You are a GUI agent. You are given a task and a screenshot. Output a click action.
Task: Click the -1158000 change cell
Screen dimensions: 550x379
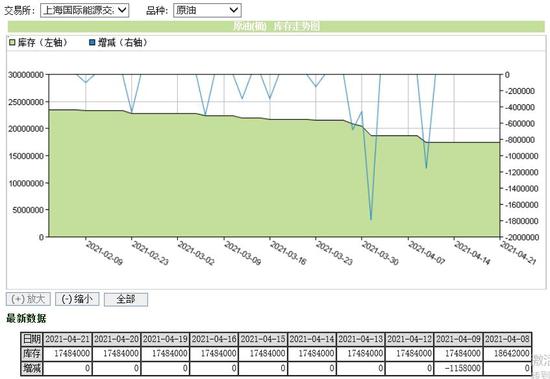458,368
